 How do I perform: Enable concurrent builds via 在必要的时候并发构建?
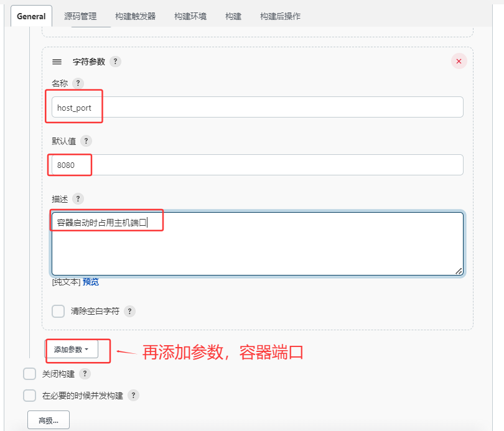coord(29,395)
